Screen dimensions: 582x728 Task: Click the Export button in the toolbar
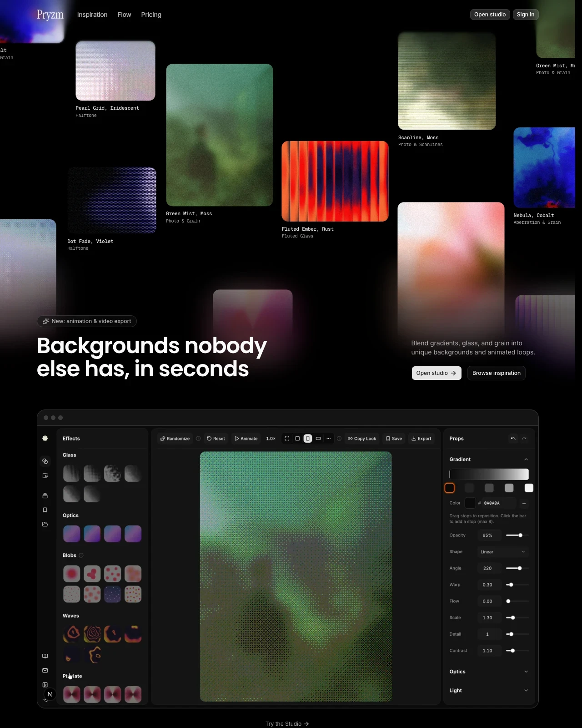click(421, 439)
